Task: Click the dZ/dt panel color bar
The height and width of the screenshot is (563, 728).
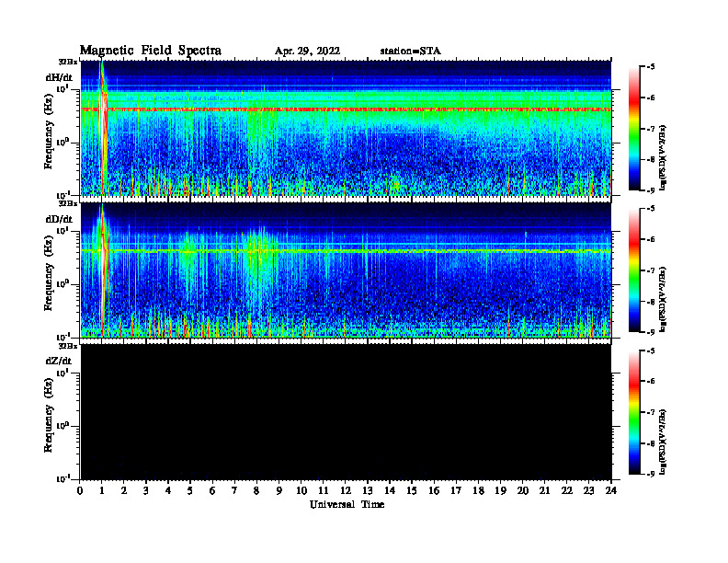Action: [634, 412]
